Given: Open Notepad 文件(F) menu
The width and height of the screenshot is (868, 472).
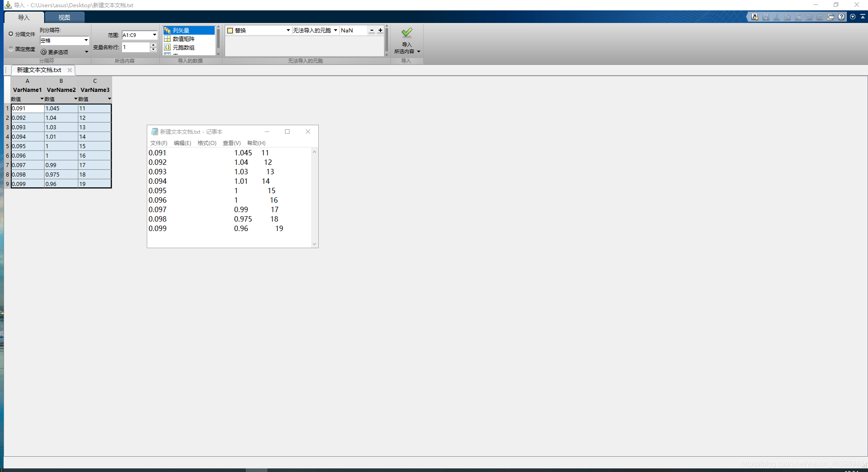Looking at the screenshot, I should coord(158,143).
